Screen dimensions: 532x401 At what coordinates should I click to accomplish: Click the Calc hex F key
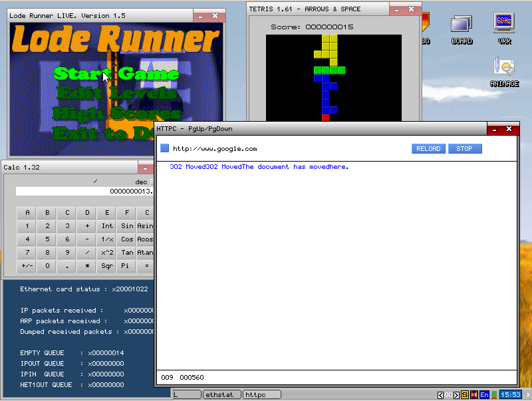(x=127, y=213)
